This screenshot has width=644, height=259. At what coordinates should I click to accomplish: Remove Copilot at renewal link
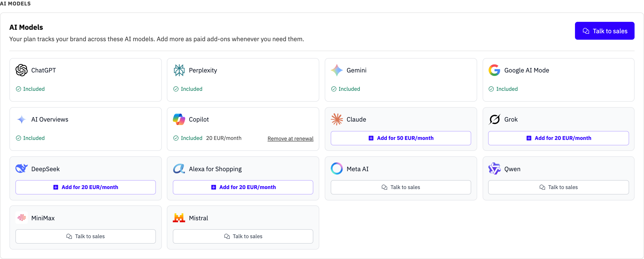[x=290, y=139]
